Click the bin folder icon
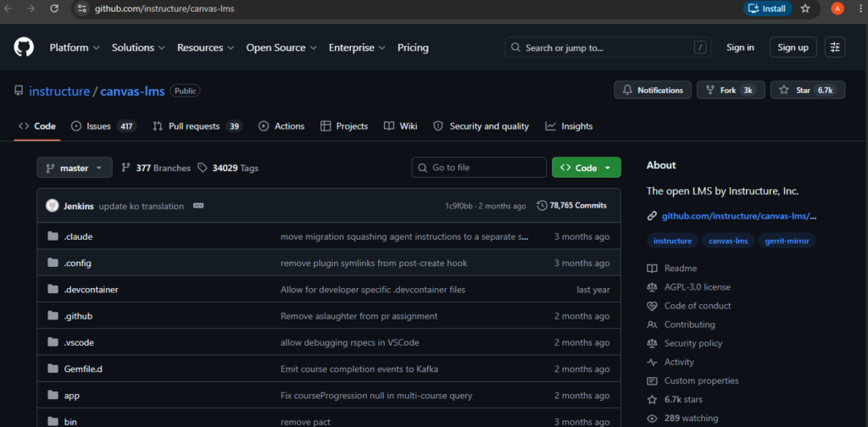The image size is (868, 427). pyautogui.click(x=53, y=422)
